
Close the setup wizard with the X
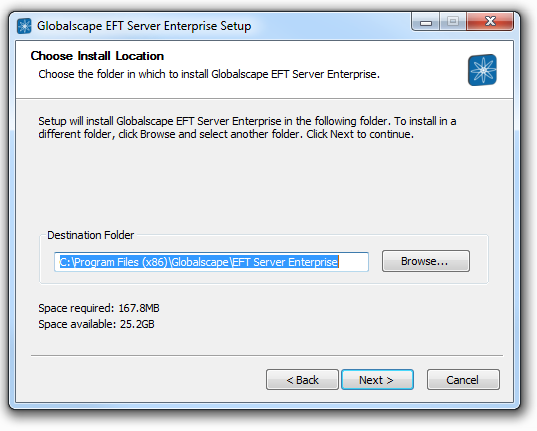click(x=490, y=22)
